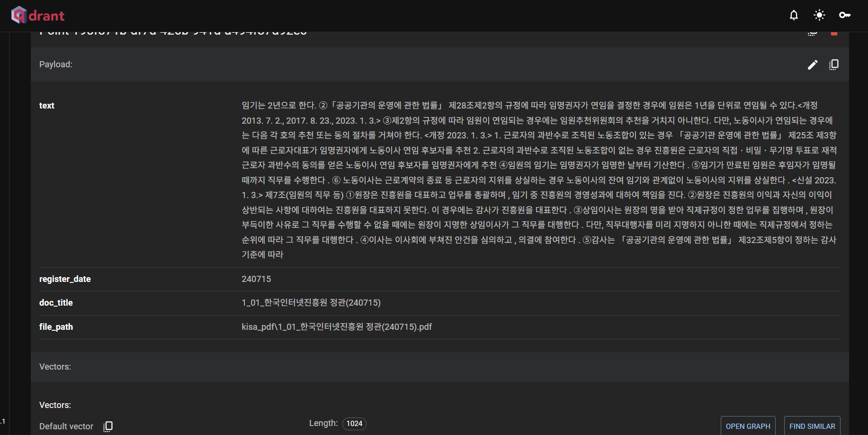Open the API key settings icon
The height and width of the screenshot is (435, 868).
845,15
